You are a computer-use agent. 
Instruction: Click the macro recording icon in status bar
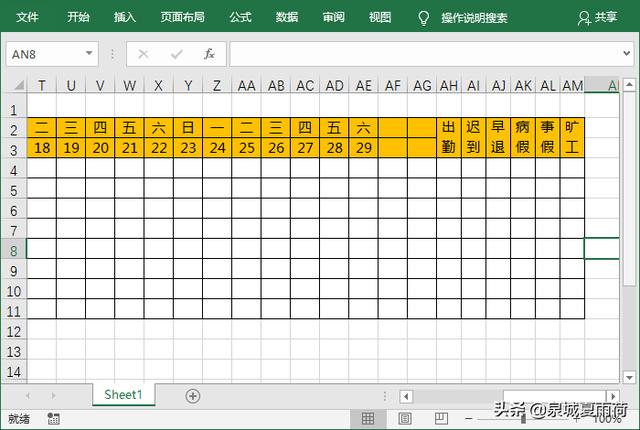pos(53,419)
